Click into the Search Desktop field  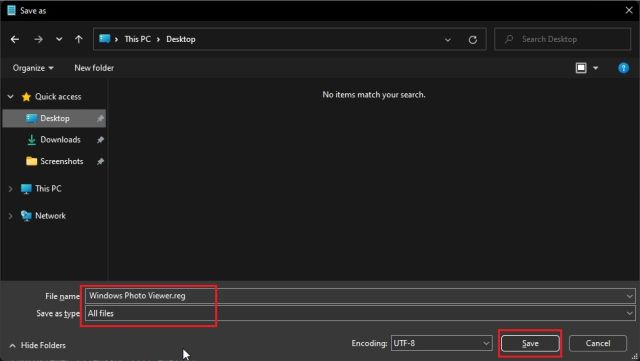click(x=562, y=39)
